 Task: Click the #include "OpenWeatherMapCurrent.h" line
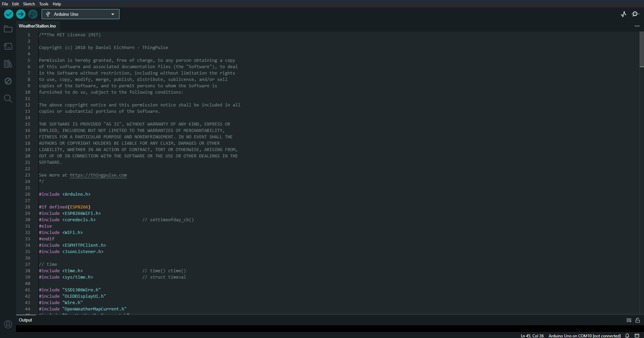point(83,309)
